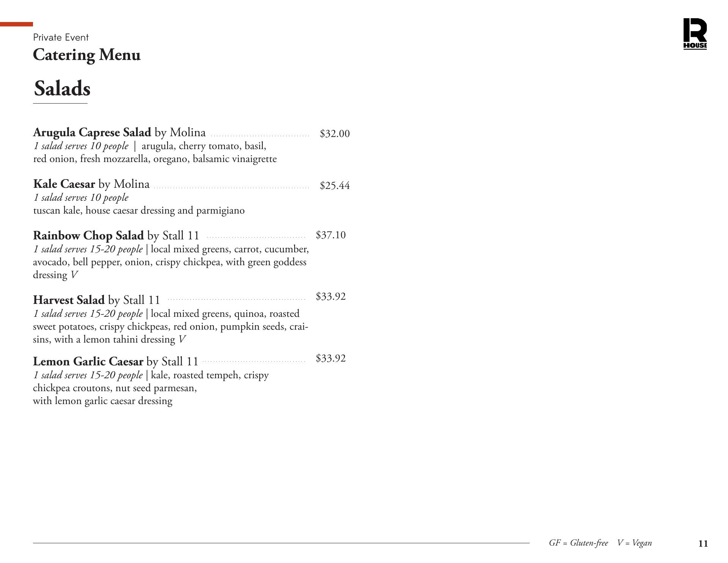
Task: Select the Rainbow Chop Salad title
Action: pos(88,236)
